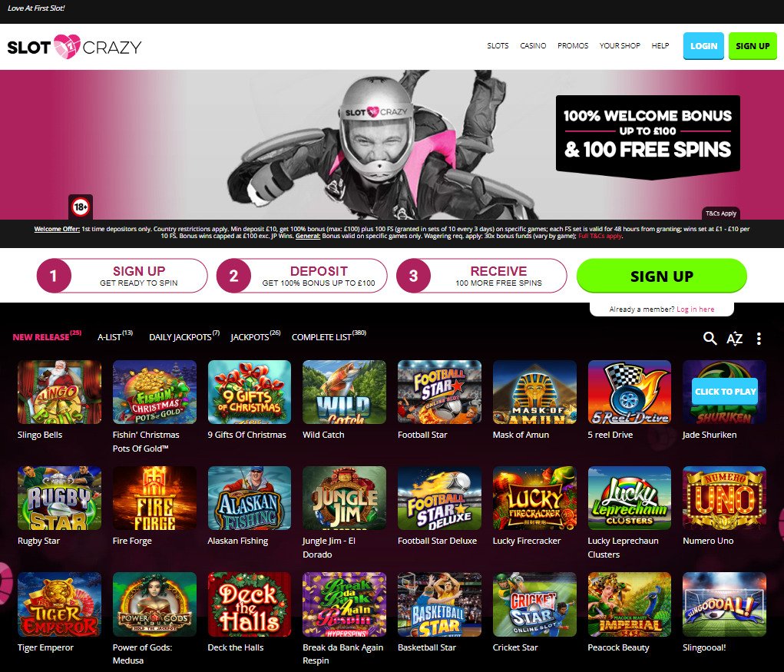The width and height of the screenshot is (784, 672).
Task: Click the large green Sign Up button
Action: point(661,276)
